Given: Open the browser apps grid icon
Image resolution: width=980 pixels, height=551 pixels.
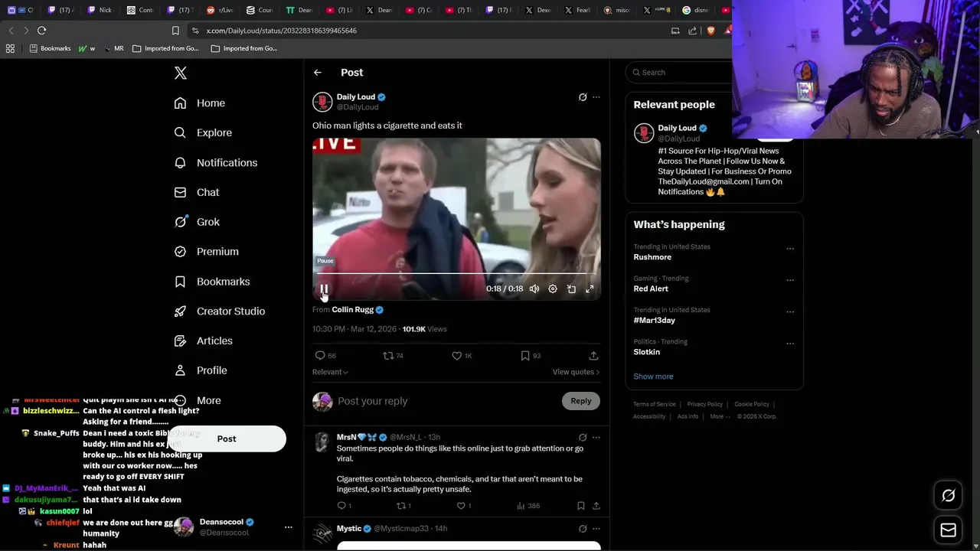Looking at the screenshot, I should coord(10,48).
